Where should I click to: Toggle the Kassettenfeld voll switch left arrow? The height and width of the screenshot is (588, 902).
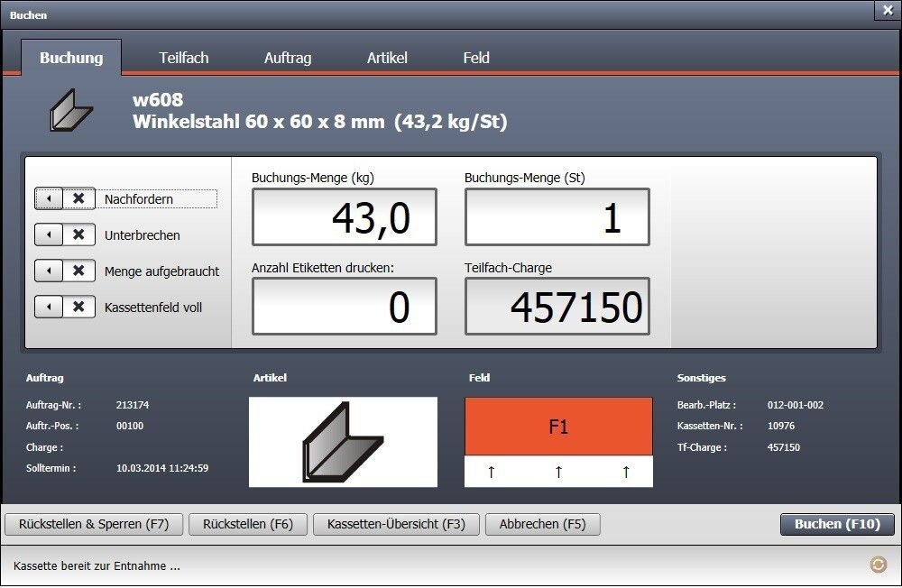coord(49,307)
